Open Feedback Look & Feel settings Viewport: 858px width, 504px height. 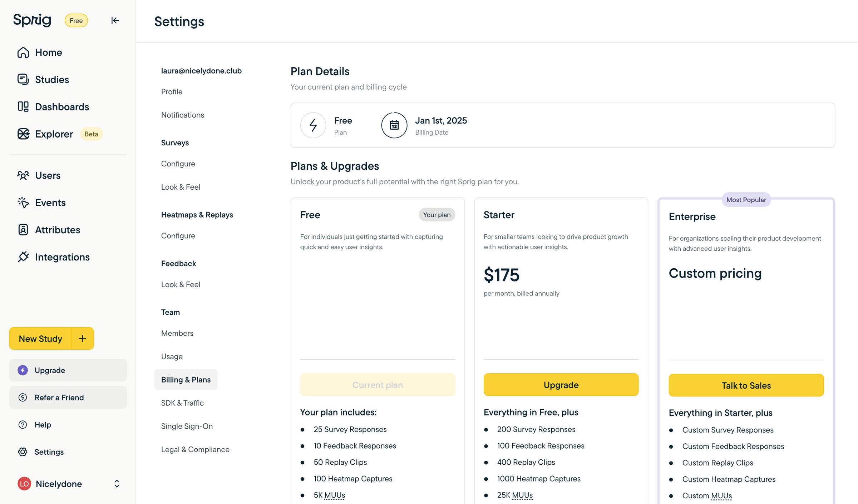pos(181,284)
